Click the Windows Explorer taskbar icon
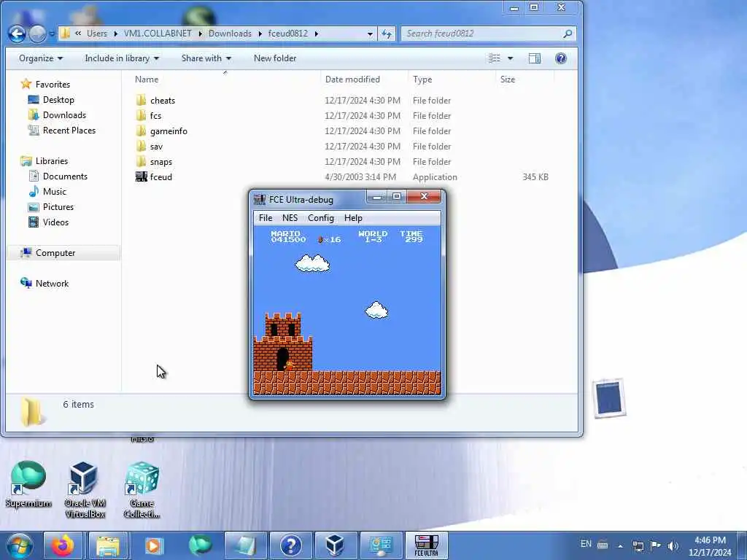Viewport: 747px width, 560px height. 108,545
